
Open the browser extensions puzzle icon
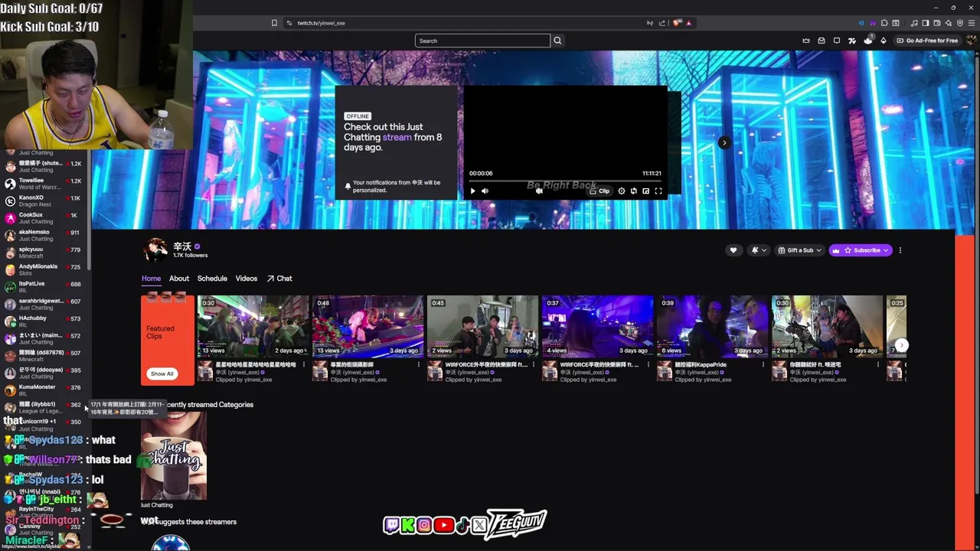coord(884,23)
